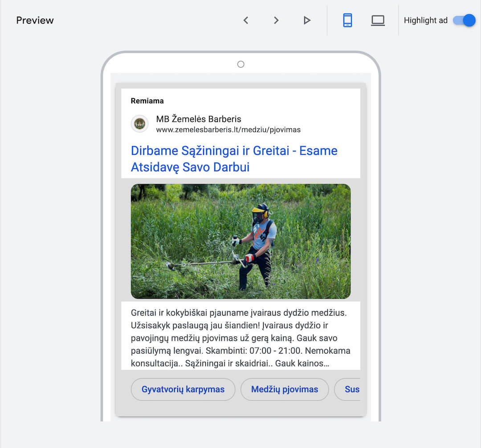Click the Highlight ad label text
The height and width of the screenshot is (448, 481).
(425, 20)
